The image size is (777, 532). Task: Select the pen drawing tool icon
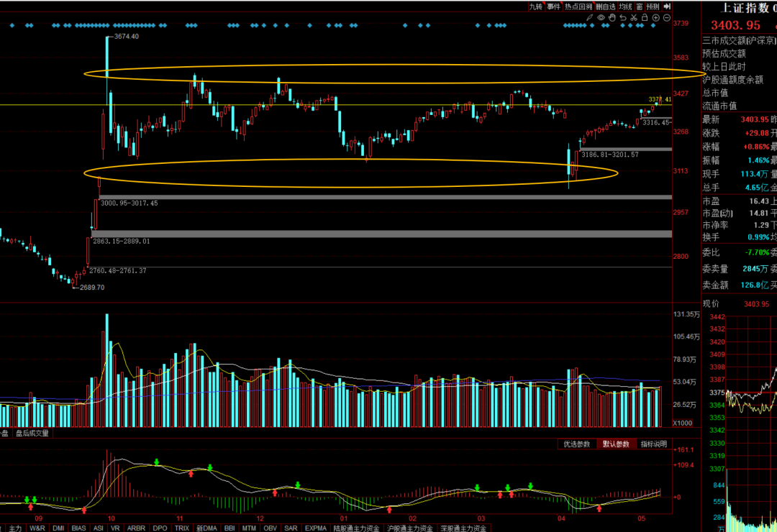click(x=589, y=17)
